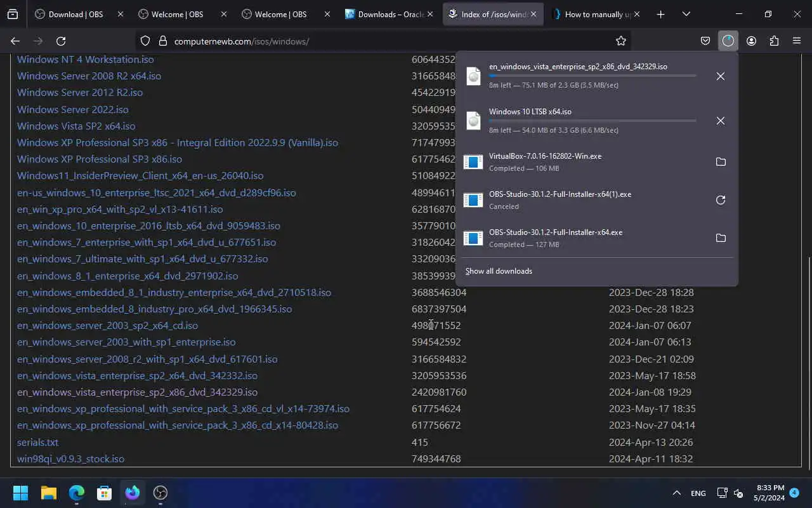Retry the canceled OBS-Studio installer download

(x=721, y=200)
